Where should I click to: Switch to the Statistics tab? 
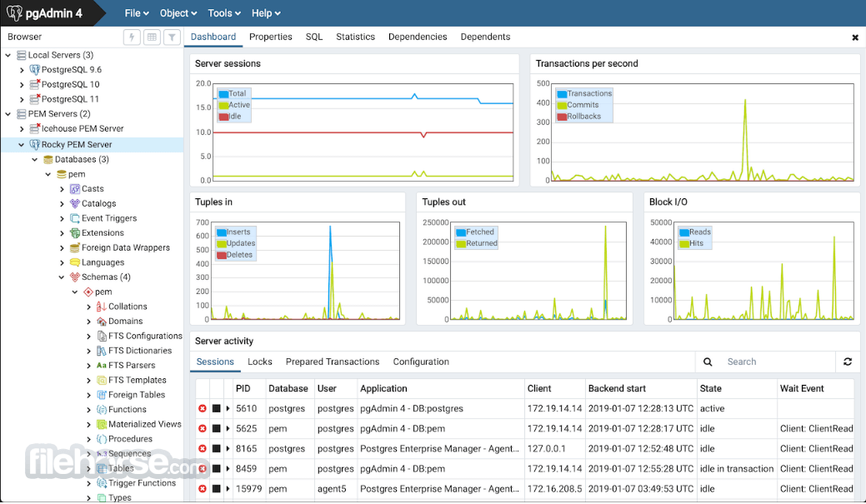[355, 37]
